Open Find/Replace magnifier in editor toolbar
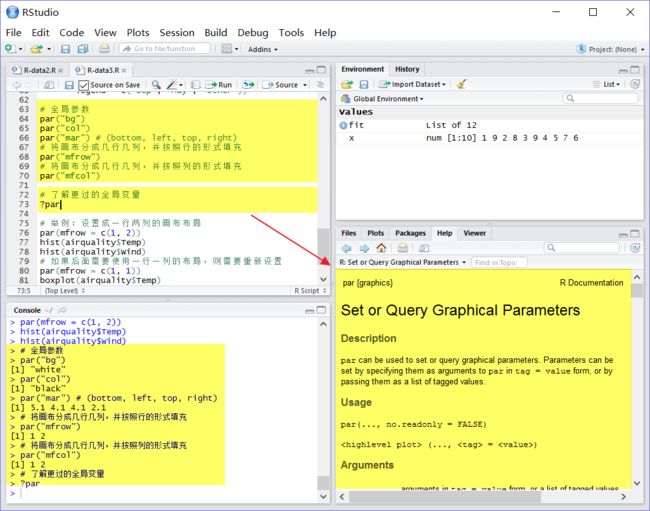650x511 pixels. (x=156, y=85)
